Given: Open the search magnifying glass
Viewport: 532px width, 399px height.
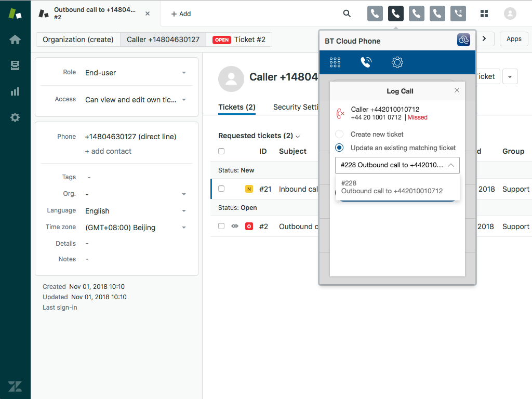Looking at the screenshot, I should pos(347,14).
